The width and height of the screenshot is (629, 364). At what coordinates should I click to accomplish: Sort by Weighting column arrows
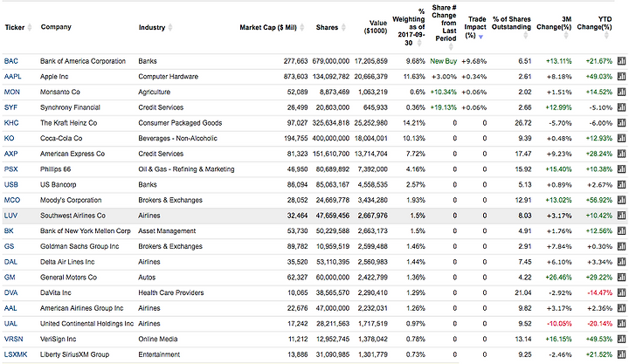click(418, 43)
